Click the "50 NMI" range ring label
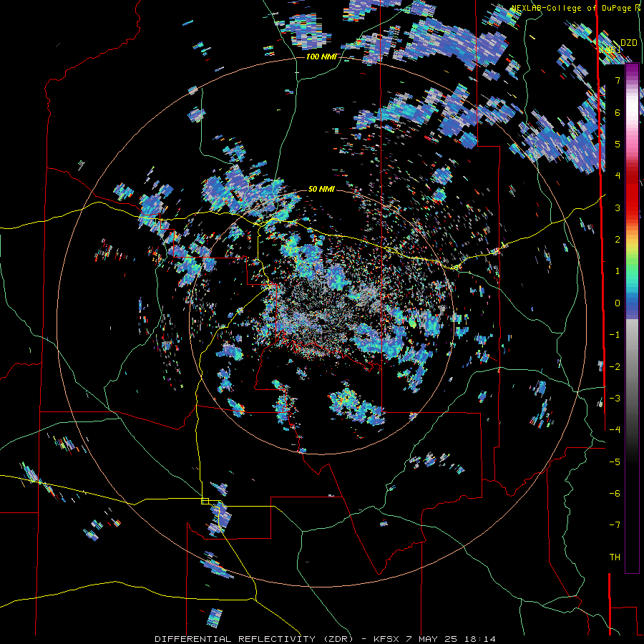 coord(321,189)
